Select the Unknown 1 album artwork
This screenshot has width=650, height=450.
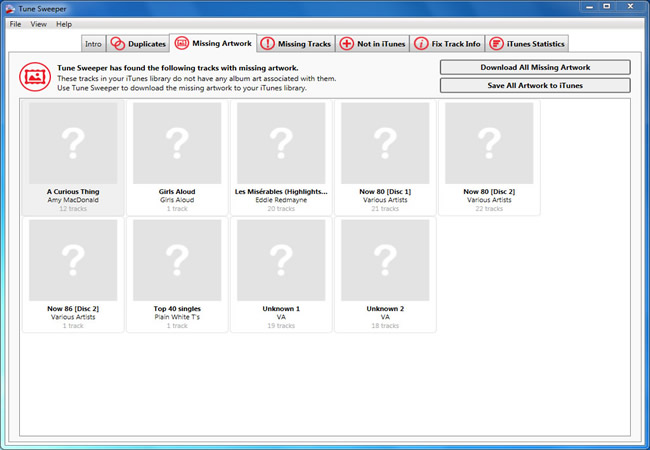coord(281,260)
